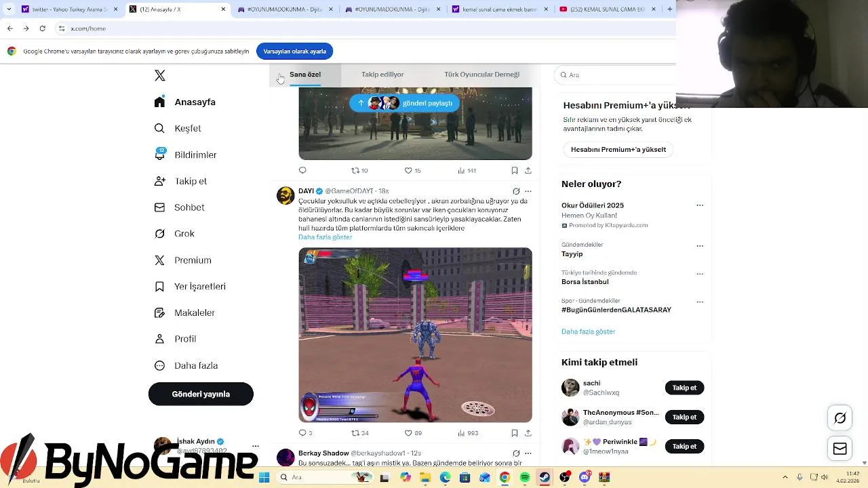868x488 pixels.
Task: Open options for #BugünGünlerdenGALATASARAY trend
Action: (700, 302)
